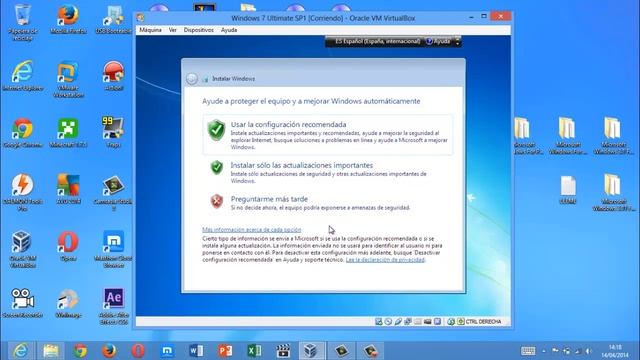Click VirtualBox network adapters status icon
Image resolution: width=640 pixels, height=360 pixels.
click(x=408, y=322)
